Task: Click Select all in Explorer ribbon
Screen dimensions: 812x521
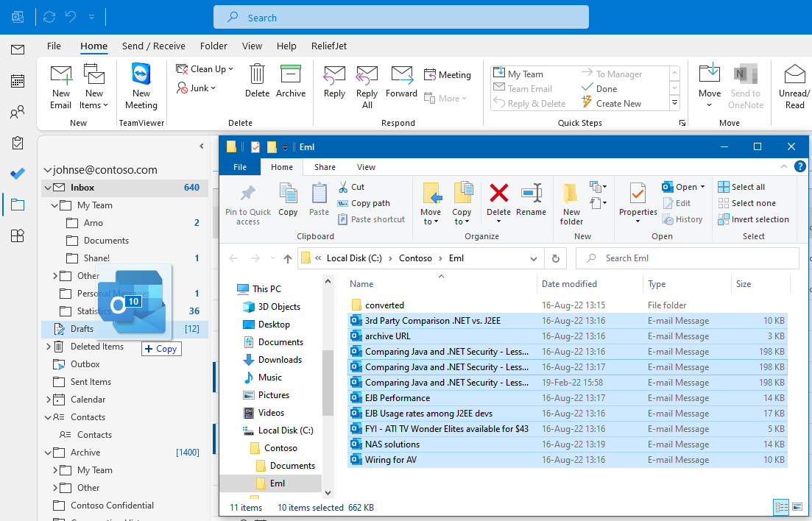Action: point(741,187)
